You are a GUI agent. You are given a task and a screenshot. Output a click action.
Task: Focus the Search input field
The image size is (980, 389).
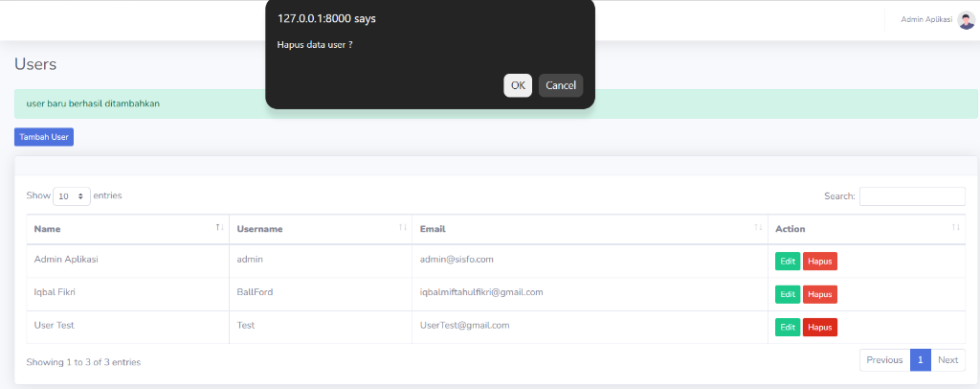[912, 196]
